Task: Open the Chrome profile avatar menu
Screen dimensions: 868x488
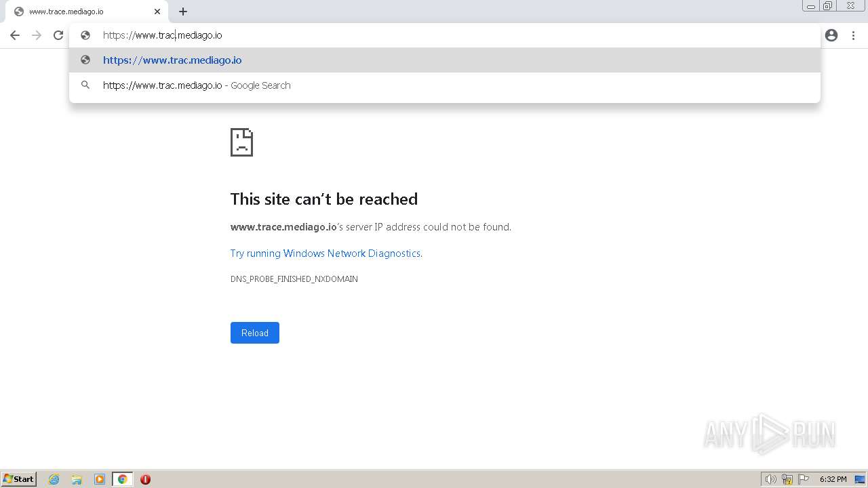Action: [x=831, y=35]
